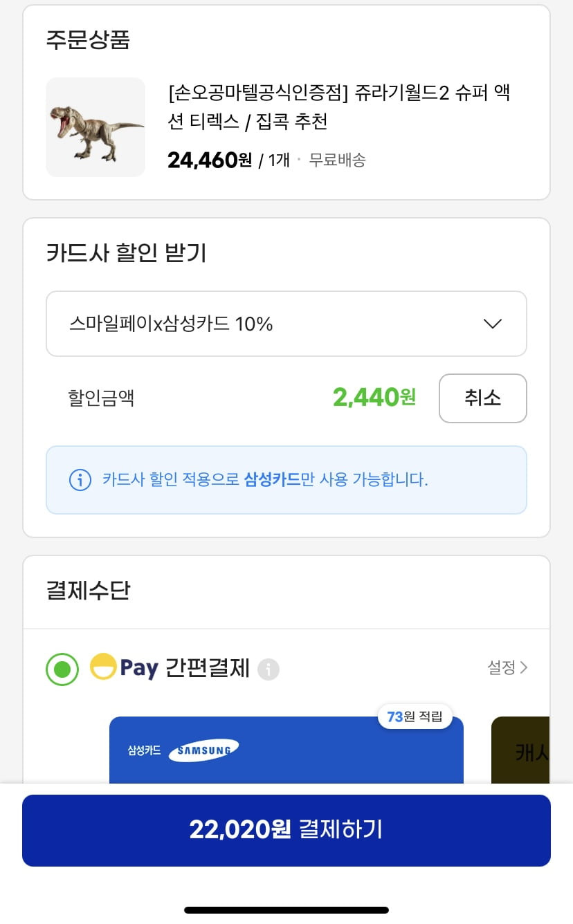Click the chevron arrow next to 설정
The height and width of the screenshot is (924, 573).
pyautogui.click(x=524, y=667)
